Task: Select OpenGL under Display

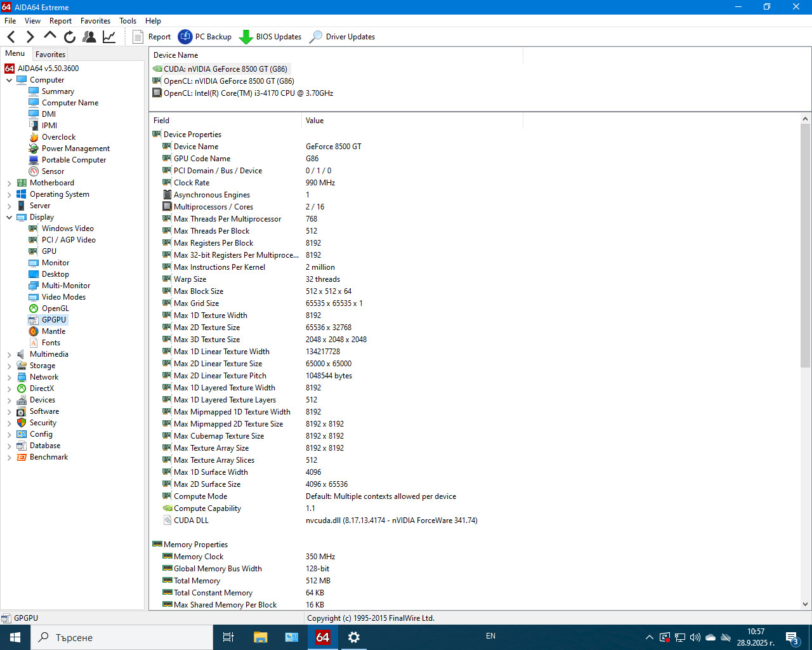Action: click(55, 308)
